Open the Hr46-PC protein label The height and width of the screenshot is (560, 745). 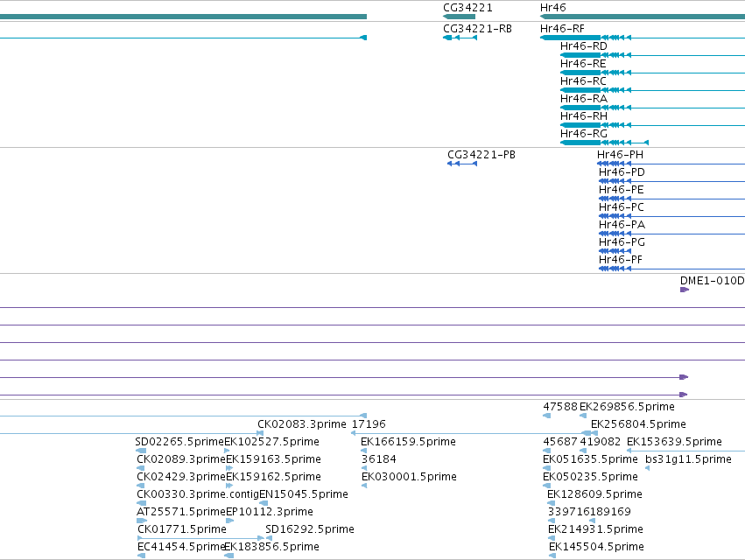point(622,207)
